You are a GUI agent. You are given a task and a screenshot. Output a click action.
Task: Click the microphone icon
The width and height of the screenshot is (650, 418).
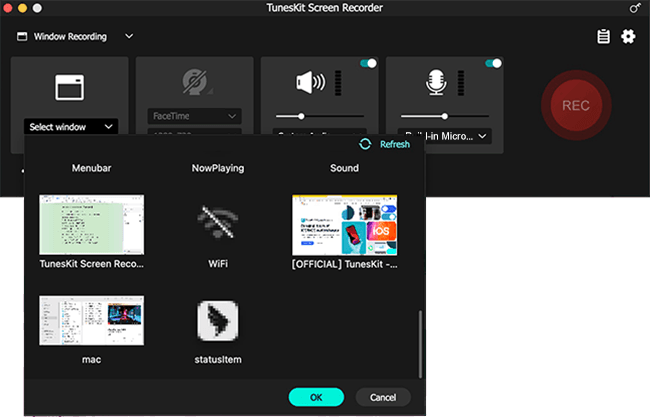[436, 82]
